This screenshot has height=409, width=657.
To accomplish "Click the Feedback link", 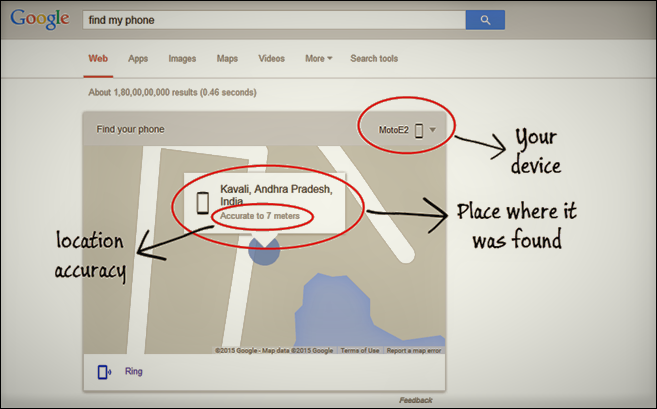I will [415, 400].
